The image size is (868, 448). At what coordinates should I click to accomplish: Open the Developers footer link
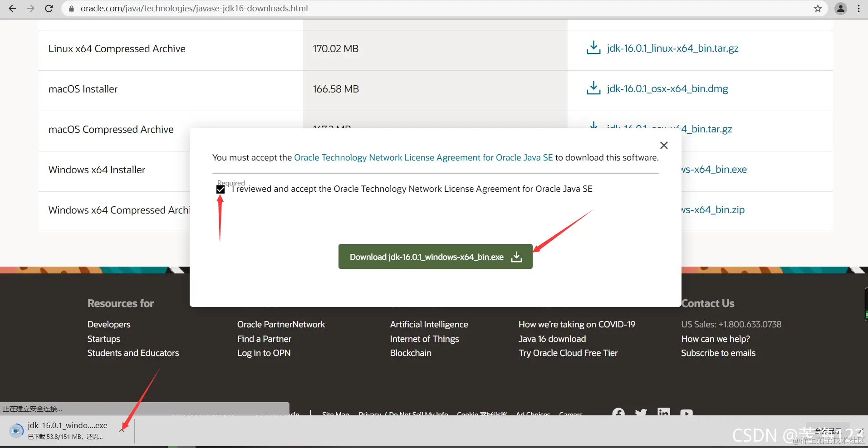coord(109,324)
